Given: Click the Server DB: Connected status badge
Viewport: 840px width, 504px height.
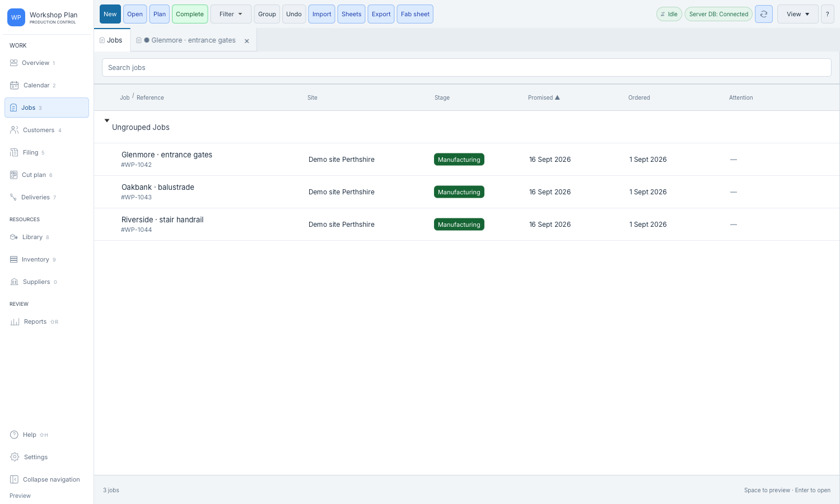Looking at the screenshot, I should tap(718, 14).
